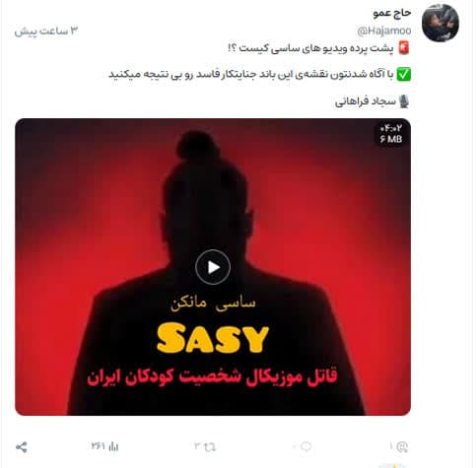Screen dimensions: 476x468
Task: Click the red Persian caption in thumbnail
Action: click(x=212, y=376)
